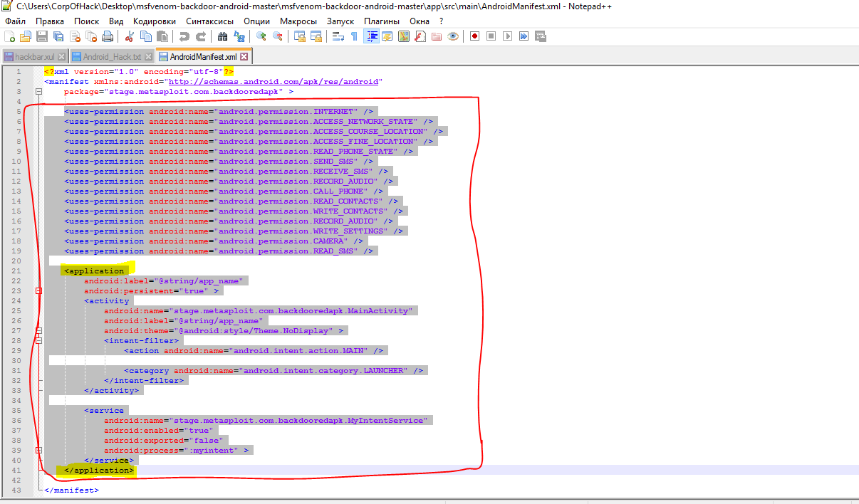Viewport: 859px width, 504px height.
Task: Click the Cut scissors icon
Action: 130,36
